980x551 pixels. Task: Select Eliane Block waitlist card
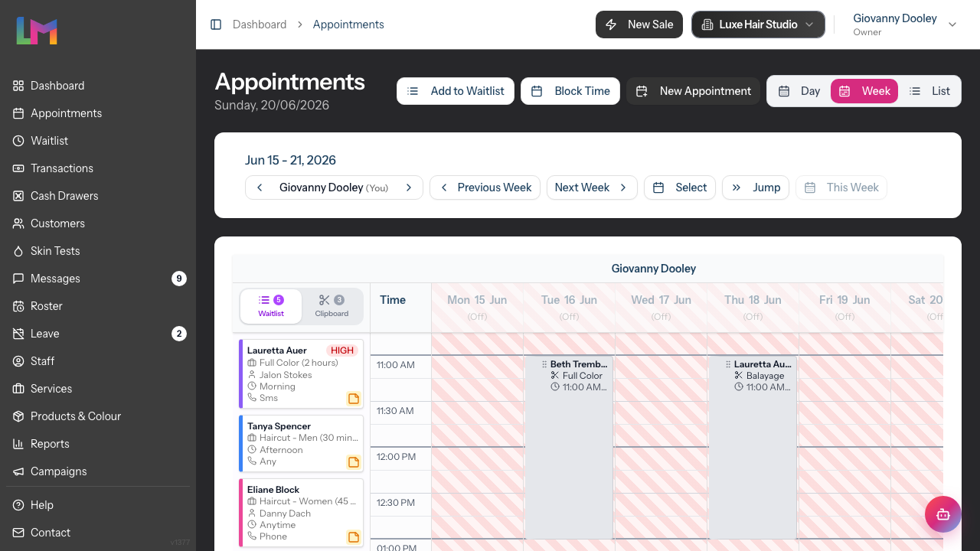[x=301, y=513]
